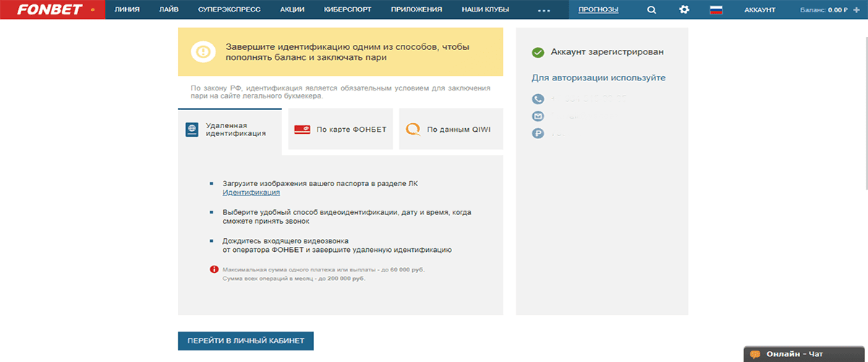Follow the Идентификация link
The image size is (868, 362).
(x=251, y=193)
